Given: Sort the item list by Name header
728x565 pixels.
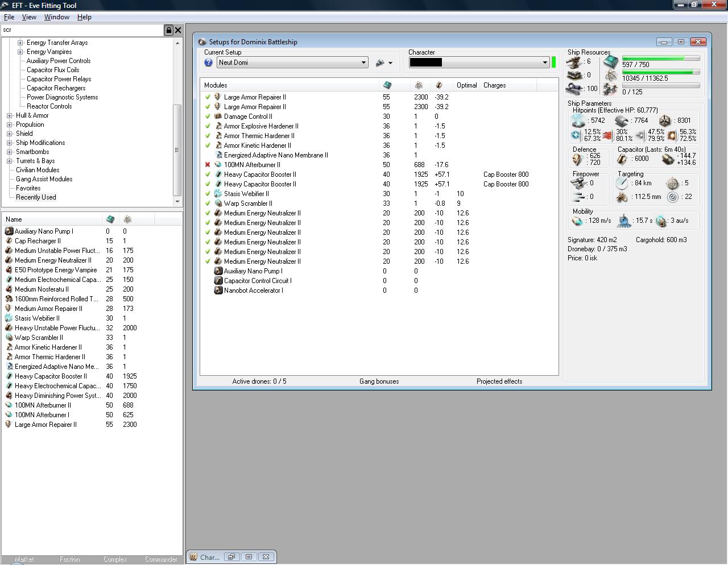Looking at the screenshot, I should [x=52, y=219].
